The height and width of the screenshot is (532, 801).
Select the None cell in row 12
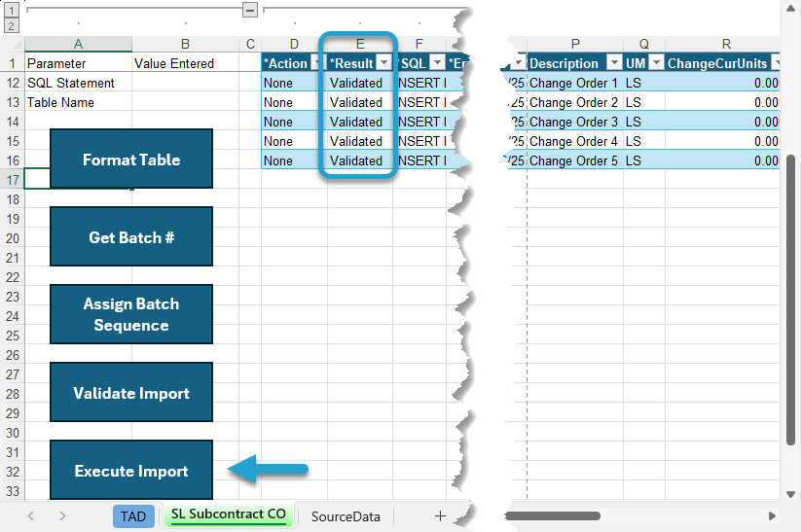[294, 83]
